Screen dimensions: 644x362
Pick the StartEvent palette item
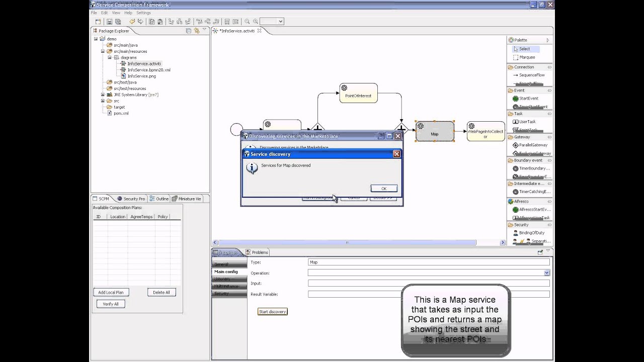tap(526, 99)
